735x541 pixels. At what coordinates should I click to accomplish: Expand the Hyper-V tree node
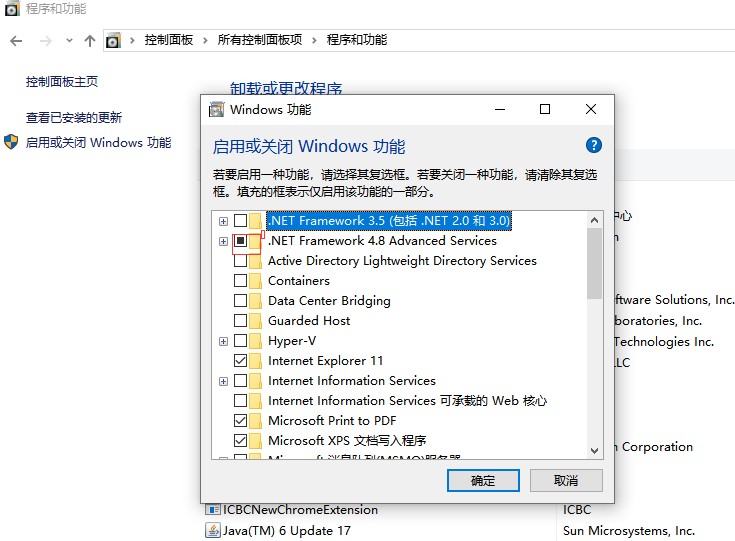point(224,341)
